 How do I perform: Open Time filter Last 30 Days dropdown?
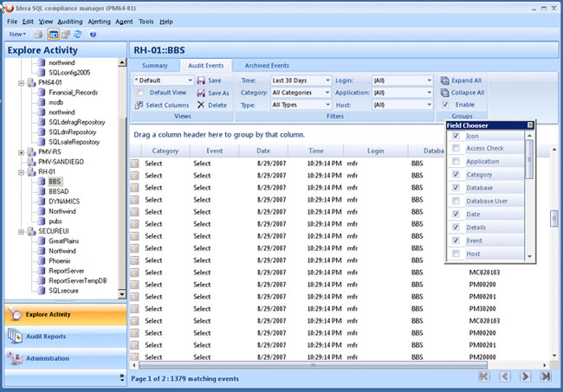(x=327, y=80)
